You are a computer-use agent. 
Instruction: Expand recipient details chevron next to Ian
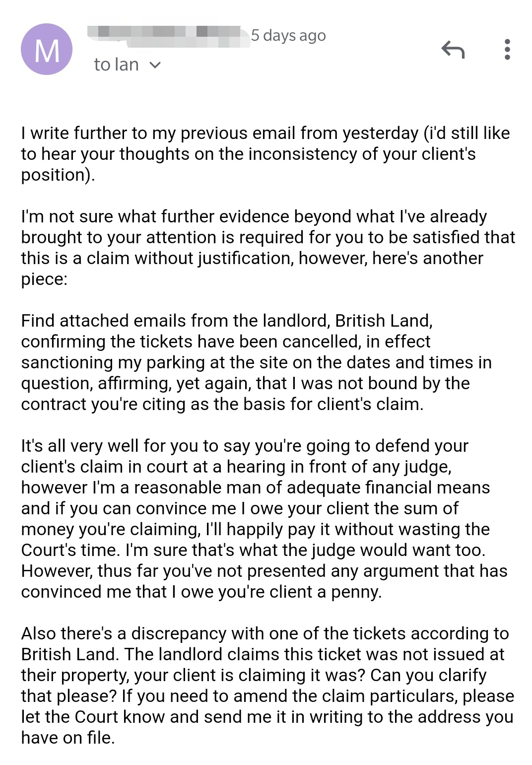(155, 65)
